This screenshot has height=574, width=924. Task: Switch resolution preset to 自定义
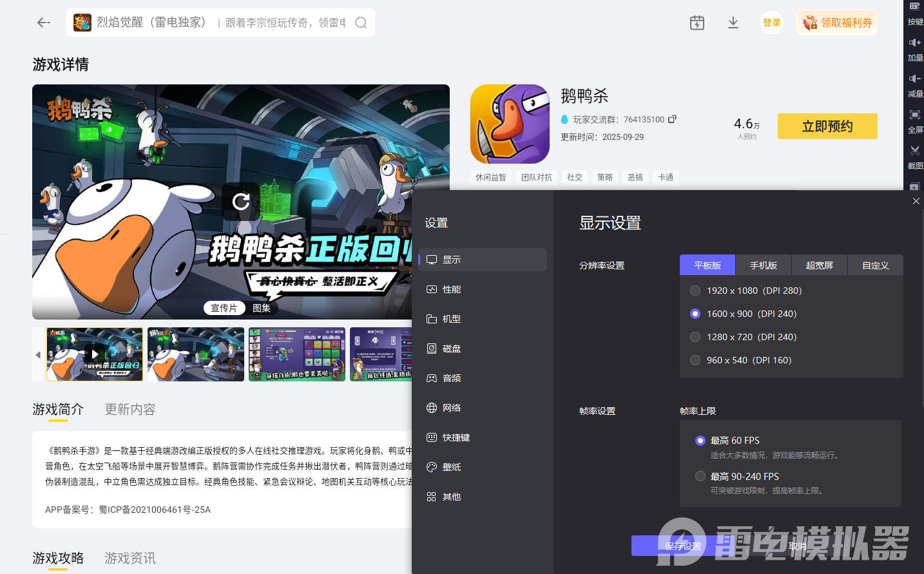[875, 265]
